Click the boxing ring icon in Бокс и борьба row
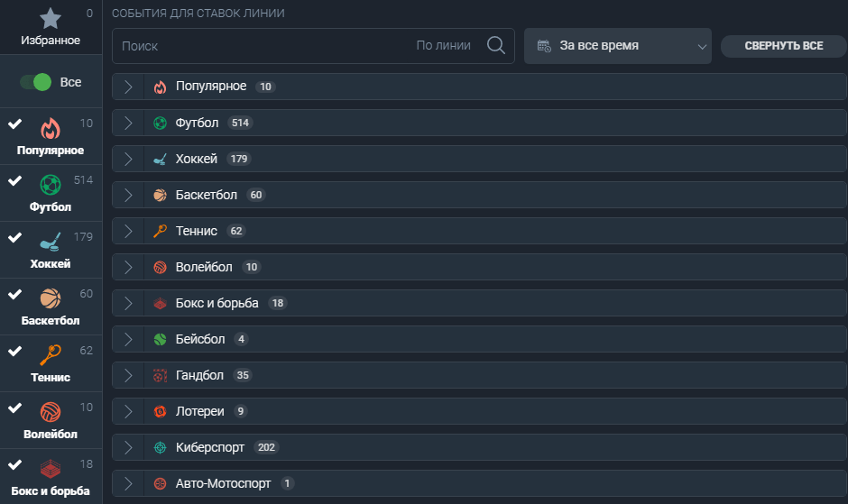This screenshot has width=848, height=504. (x=160, y=303)
